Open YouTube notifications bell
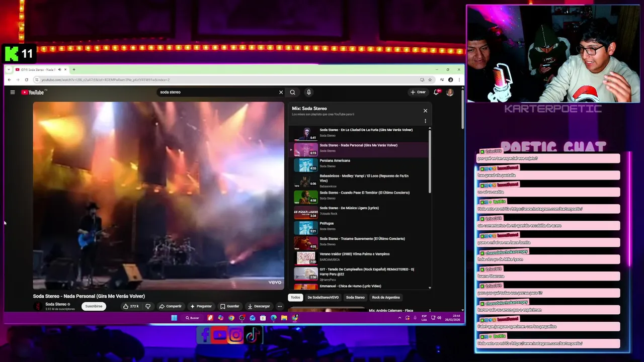 (436, 92)
